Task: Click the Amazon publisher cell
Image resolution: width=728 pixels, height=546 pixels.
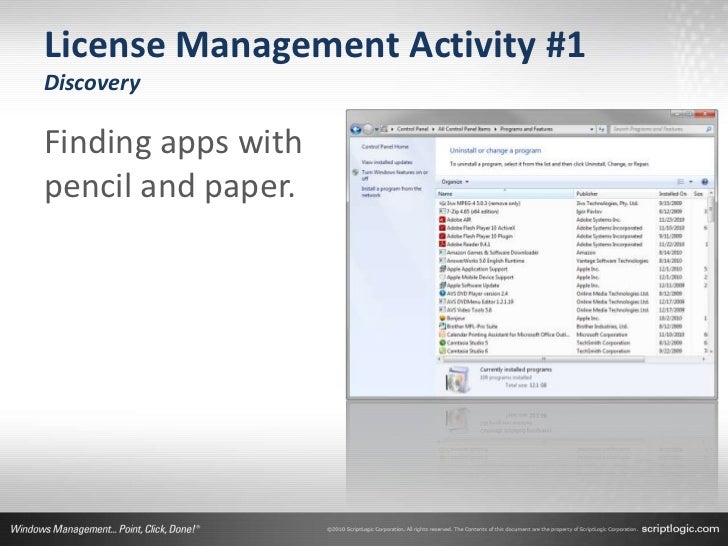Action: (586, 253)
